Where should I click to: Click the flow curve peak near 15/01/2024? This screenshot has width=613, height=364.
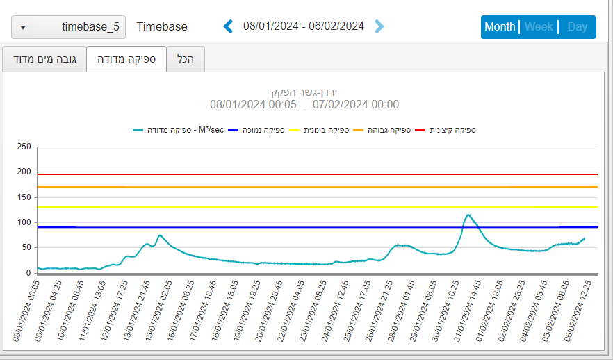click(x=160, y=235)
